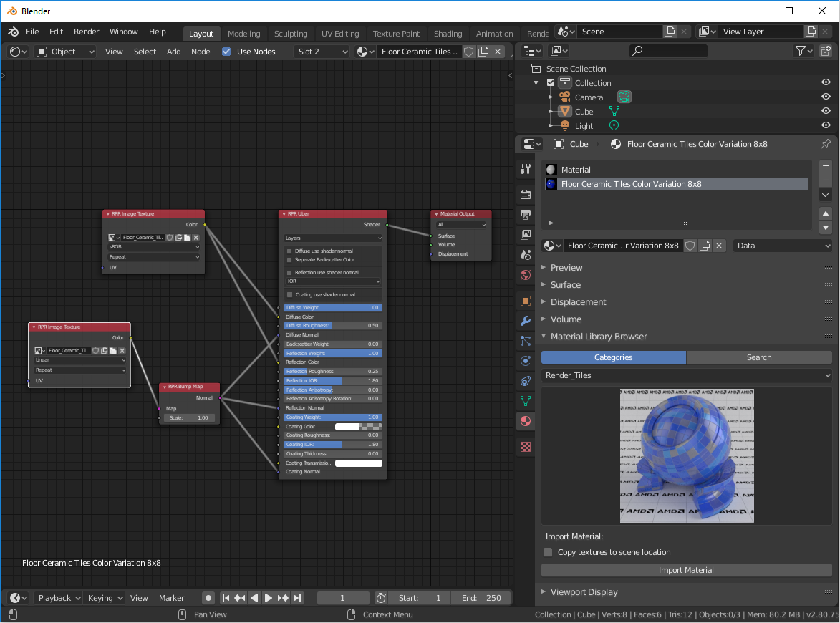Play the animation forward
This screenshot has width=840, height=623.
coord(269,598)
